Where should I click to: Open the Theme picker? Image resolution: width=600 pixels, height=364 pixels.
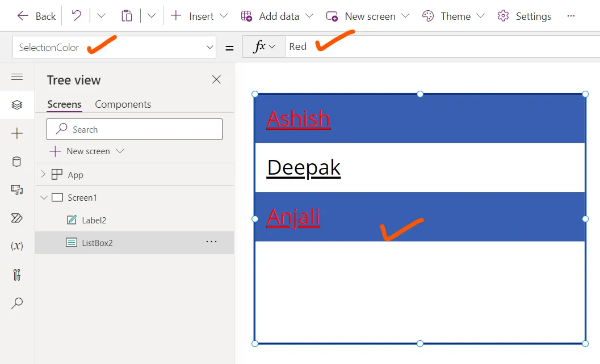pos(452,16)
